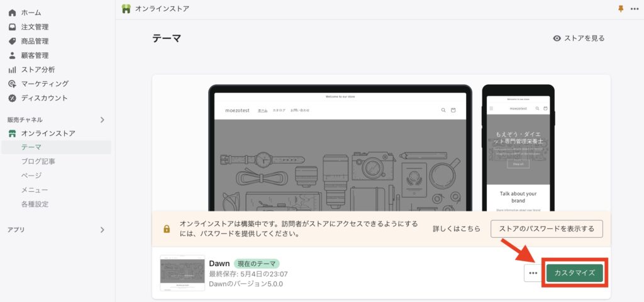Click the Customers (顧客管理) person icon
This screenshot has height=302, width=644.
pos(12,55)
